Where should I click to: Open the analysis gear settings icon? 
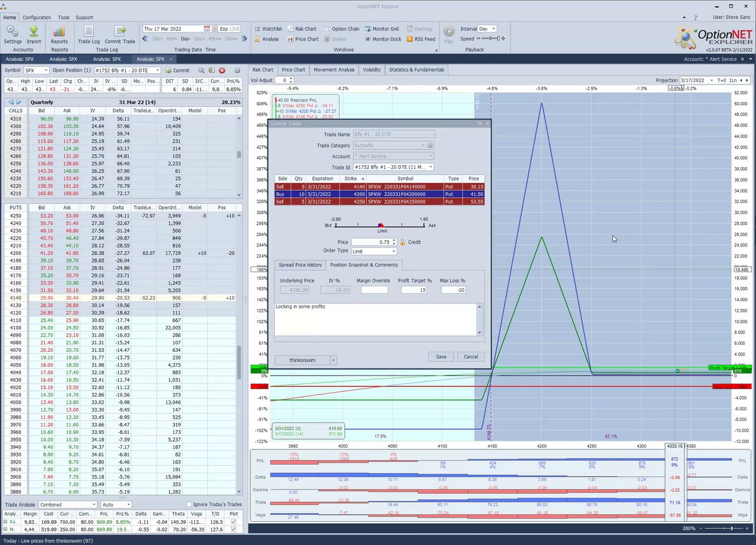pos(237,70)
